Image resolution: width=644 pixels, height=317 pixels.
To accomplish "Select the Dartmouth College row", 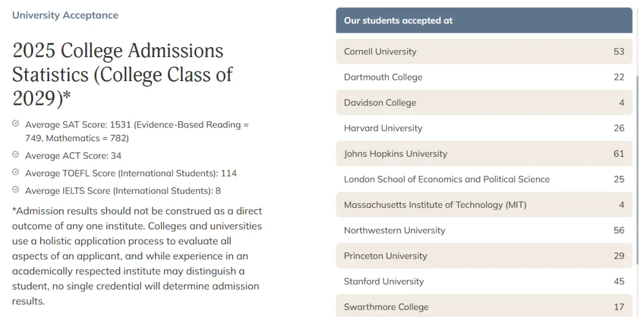I will pos(484,77).
